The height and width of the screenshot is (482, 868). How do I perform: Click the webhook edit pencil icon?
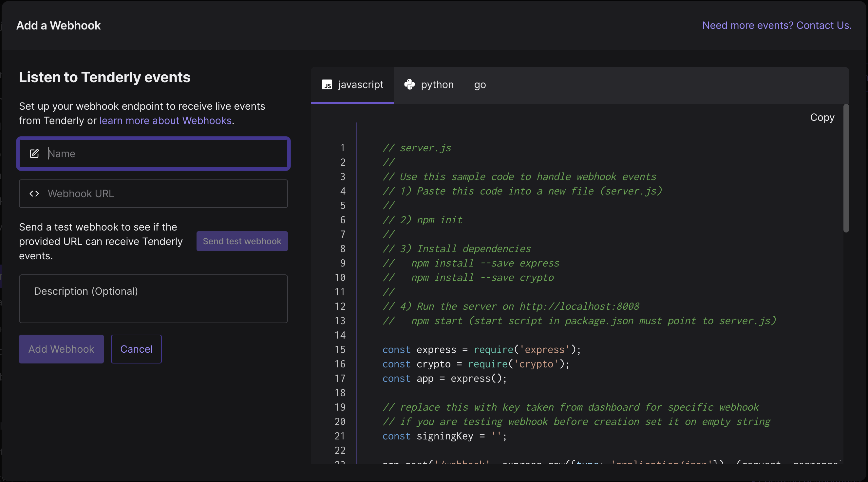click(x=34, y=153)
